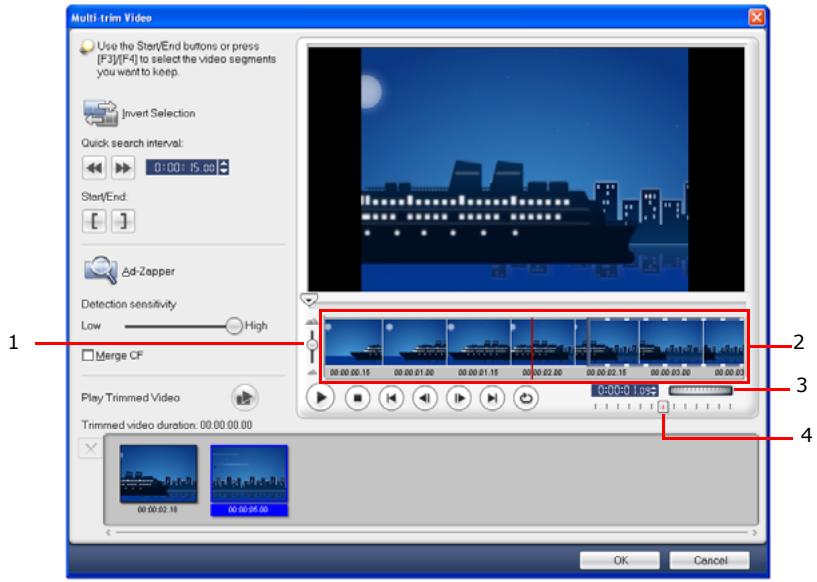Click timeline frame at 00:00:03.00
This screenshot has width=817, height=582.
pos(671,342)
